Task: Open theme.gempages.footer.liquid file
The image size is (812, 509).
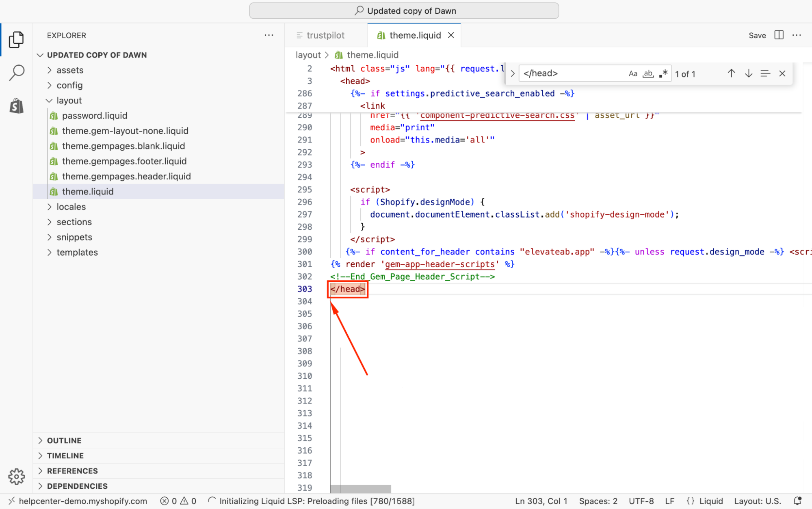Action: (x=124, y=161)
